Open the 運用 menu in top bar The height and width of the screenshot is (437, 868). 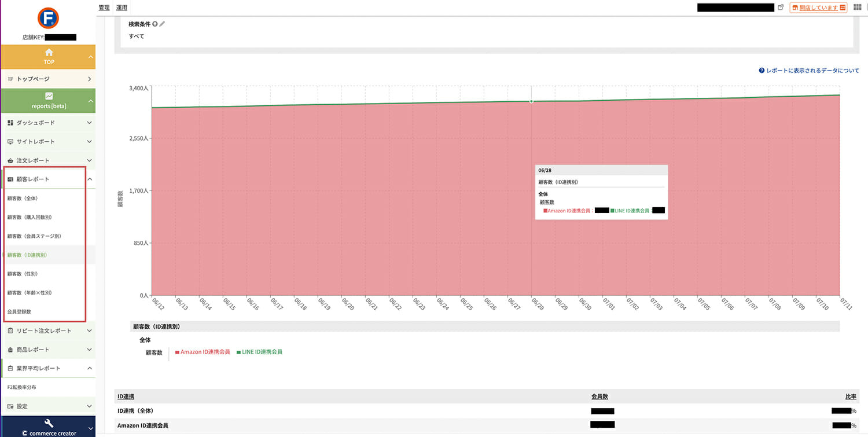pos(122,8)
